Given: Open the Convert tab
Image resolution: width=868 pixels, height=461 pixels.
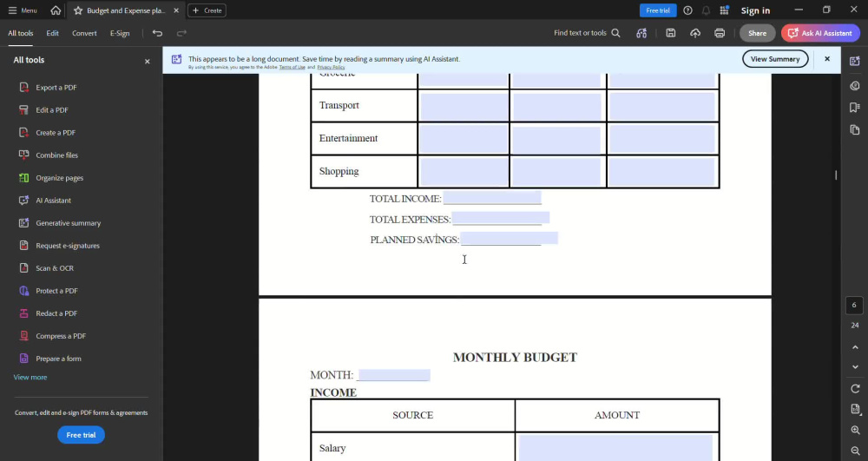Looking at the screenshot, I should (x=84, y=33).
